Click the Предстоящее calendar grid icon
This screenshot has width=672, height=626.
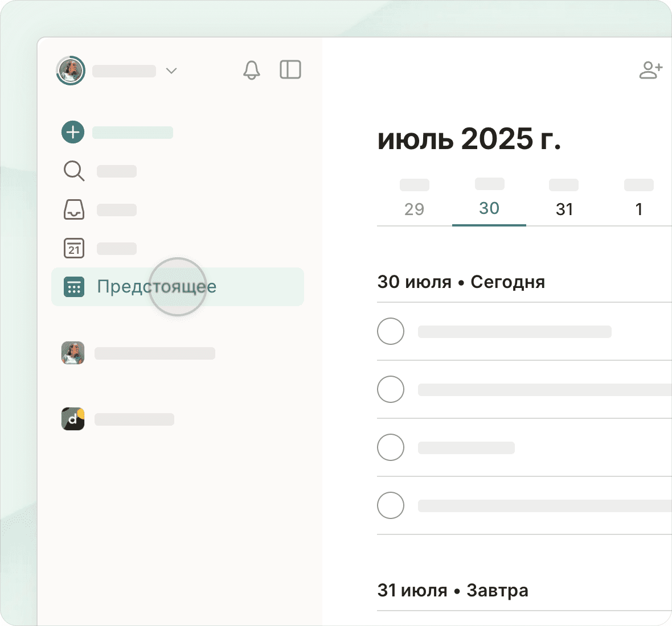point(73,287)
